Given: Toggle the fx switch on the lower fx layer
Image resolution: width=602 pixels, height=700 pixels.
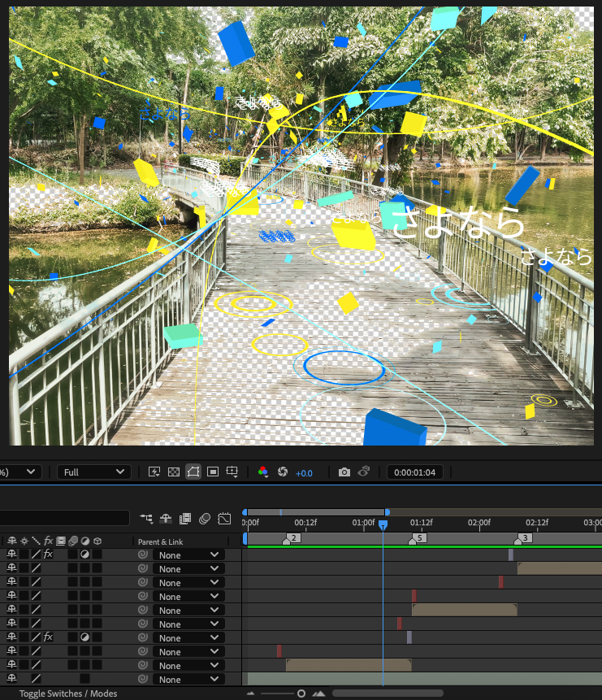Looking at the screenshot, I should tap(48, 637).
